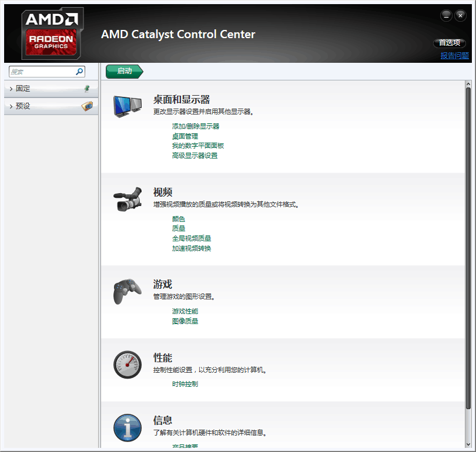Image resolution: width=476 pixels, height=452 pixels.
Task: Click the magnifier search icon
Action: (x=79, y=72)
